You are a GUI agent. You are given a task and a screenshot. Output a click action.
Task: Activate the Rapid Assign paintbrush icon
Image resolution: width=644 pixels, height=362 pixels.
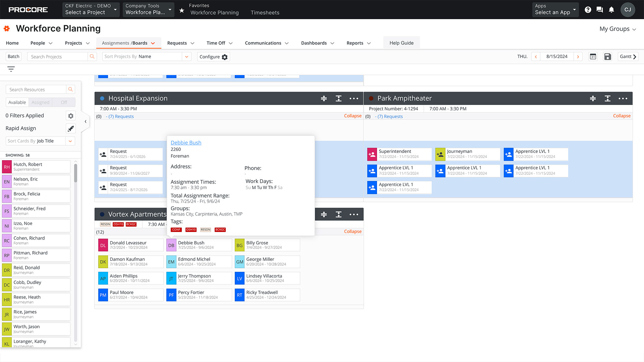coord(70,128)
